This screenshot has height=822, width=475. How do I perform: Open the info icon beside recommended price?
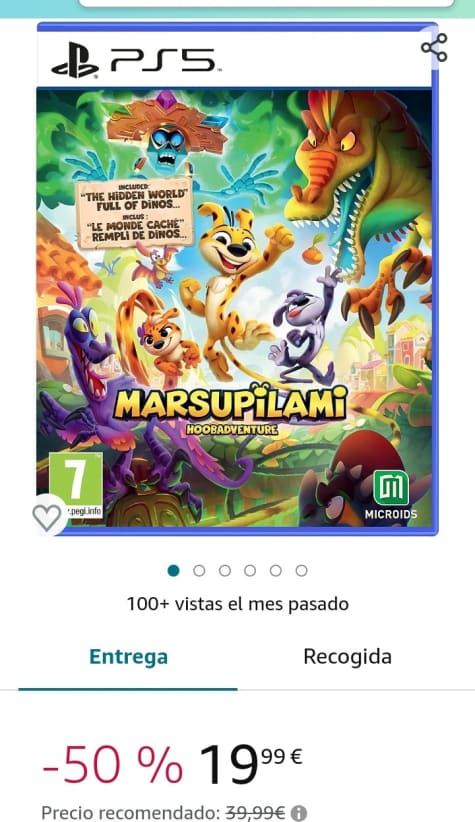(299, 813)
